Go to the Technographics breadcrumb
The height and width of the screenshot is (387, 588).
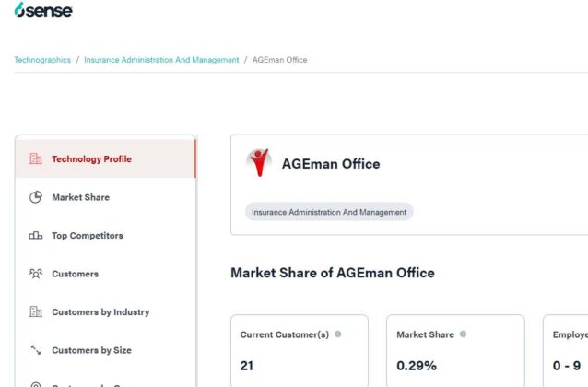(42, 60)
